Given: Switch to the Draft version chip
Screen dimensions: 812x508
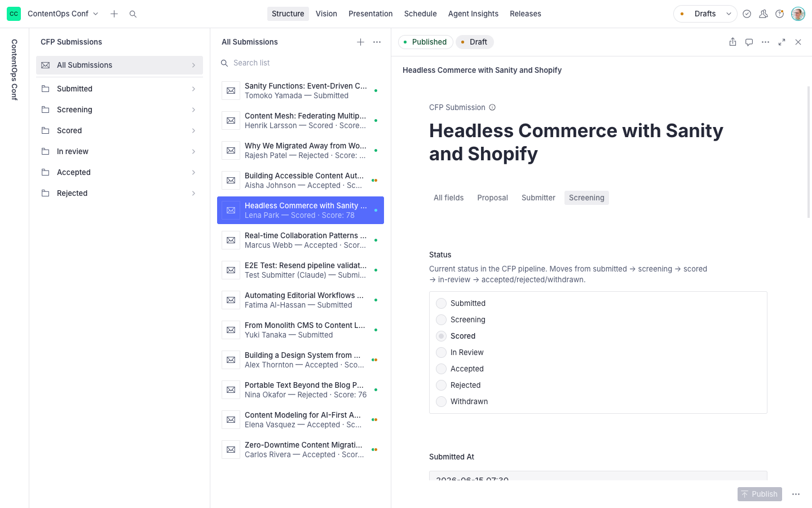Looking at the screenshot, I should [474, 42].
